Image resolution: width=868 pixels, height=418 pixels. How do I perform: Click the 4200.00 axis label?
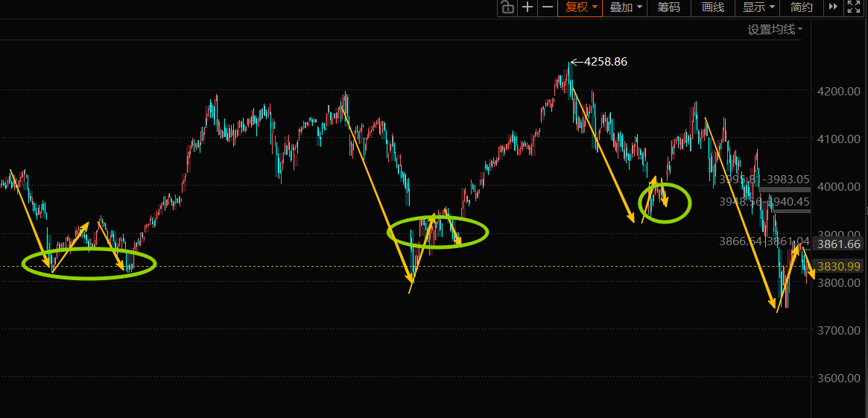837,91
